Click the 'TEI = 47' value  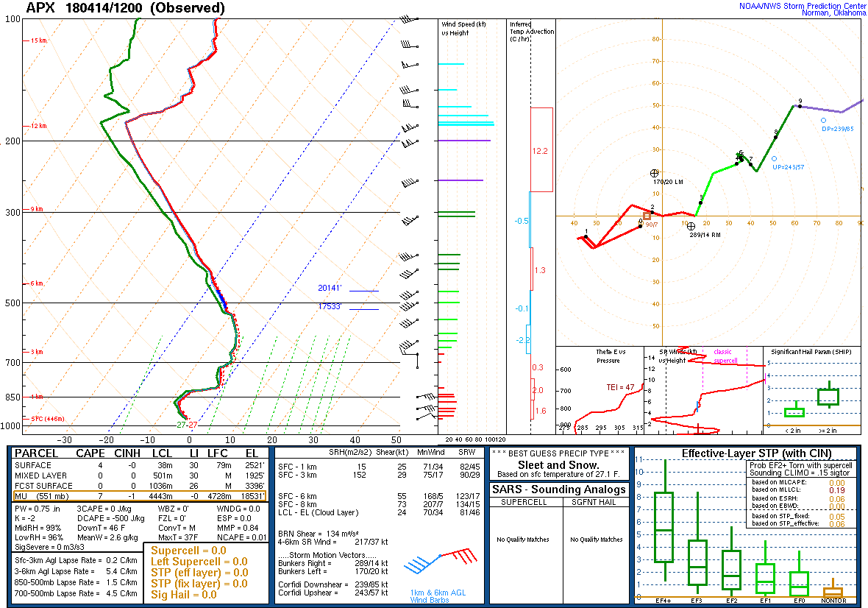620,387
